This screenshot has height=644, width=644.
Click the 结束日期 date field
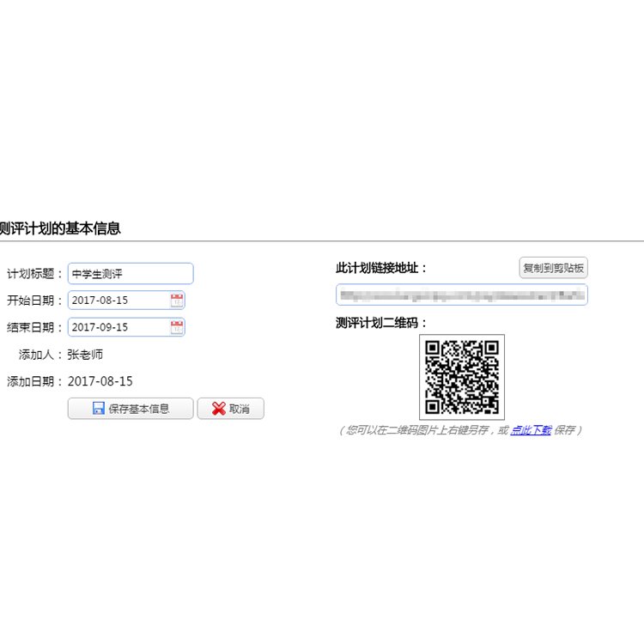[x=126, y=327]
